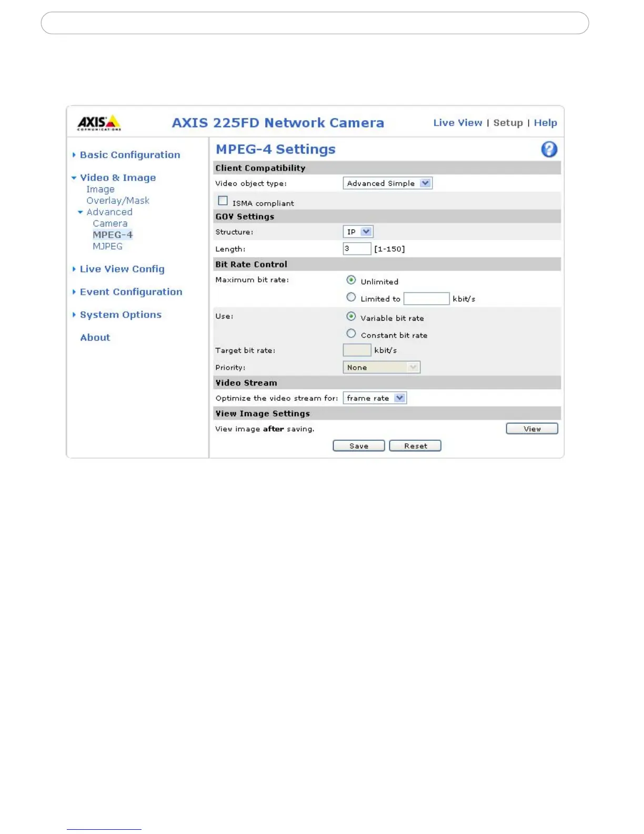Viewport: 644px width, 834px height.
Task: Choose Variable bit rate radio button
Action: tap(351, 316)
